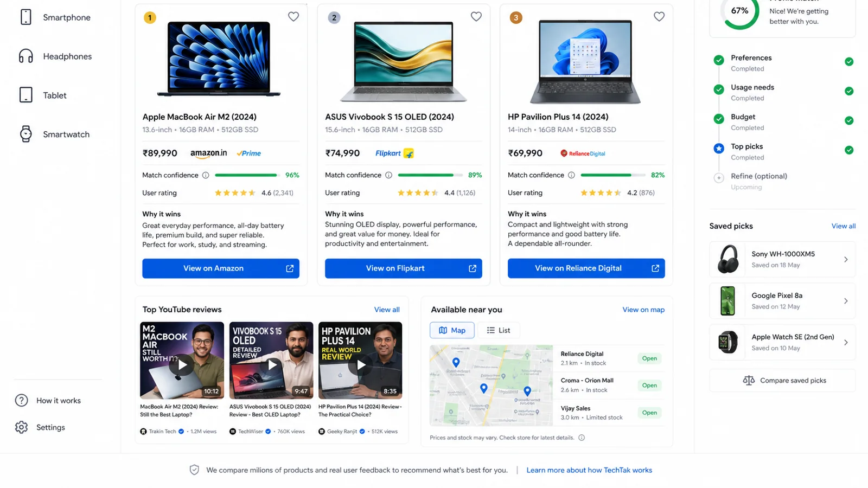
Task: Open HP Pavilion Plus 14 review thumbnail
Action: [360, 361]
